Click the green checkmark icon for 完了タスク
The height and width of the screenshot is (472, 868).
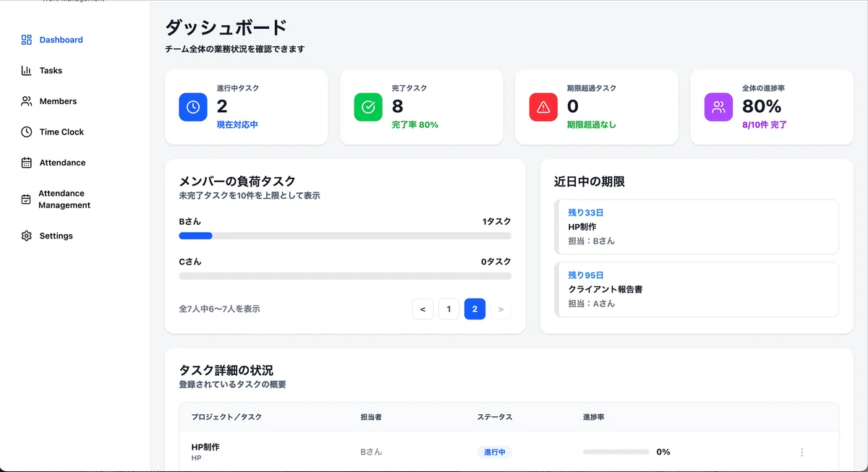368,107
